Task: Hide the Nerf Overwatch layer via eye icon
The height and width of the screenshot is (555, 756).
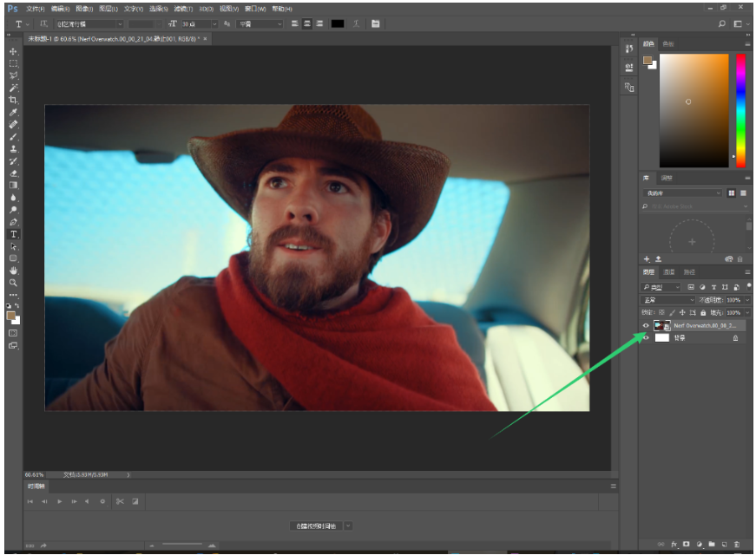Action: [x=645, y=325]
